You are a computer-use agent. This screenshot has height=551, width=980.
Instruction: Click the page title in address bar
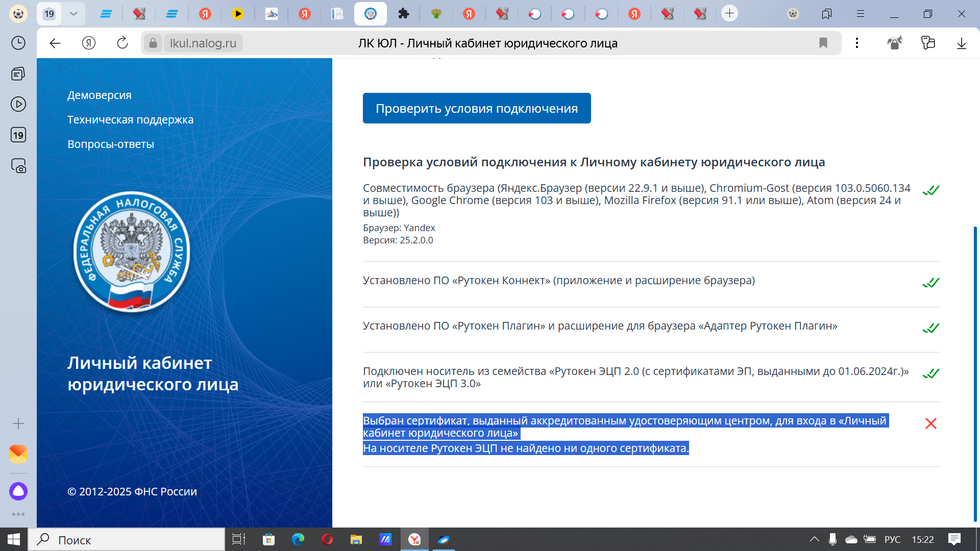point(488,43)
